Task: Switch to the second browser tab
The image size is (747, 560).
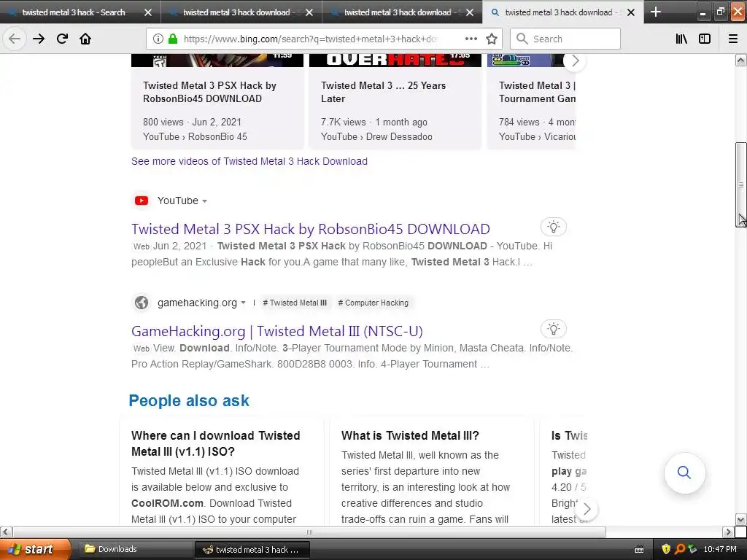Action: click(x=237, y=12)
